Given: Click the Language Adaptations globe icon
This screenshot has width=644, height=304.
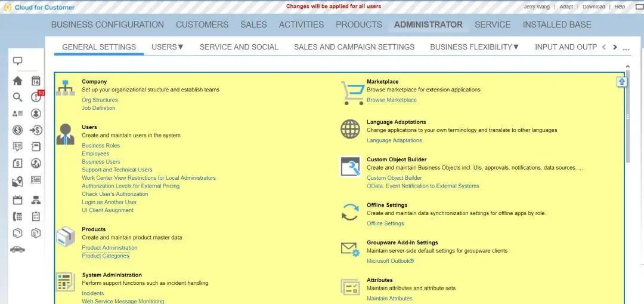Looking at the screenshot, I should (351, 129).
